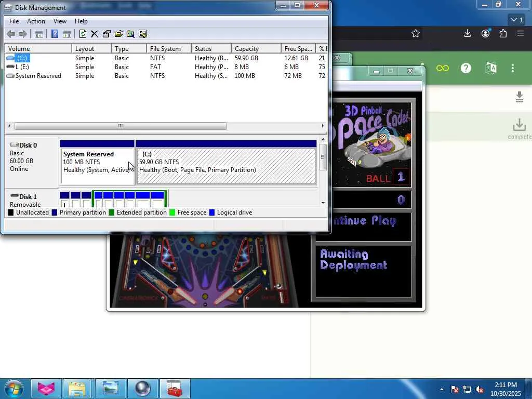Open the File menu
The height and width of the screenshot is (399, 532).
click(x=14, y=21)
